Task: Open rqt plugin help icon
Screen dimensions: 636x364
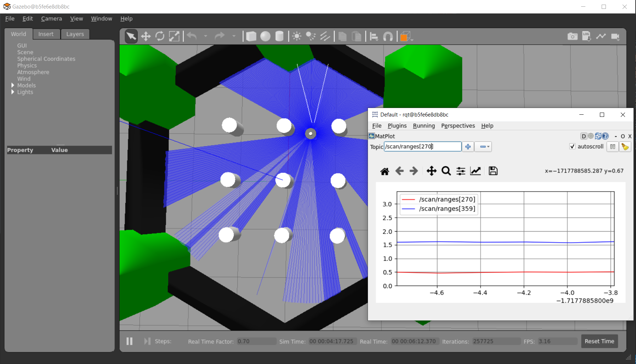Action: 605,136
